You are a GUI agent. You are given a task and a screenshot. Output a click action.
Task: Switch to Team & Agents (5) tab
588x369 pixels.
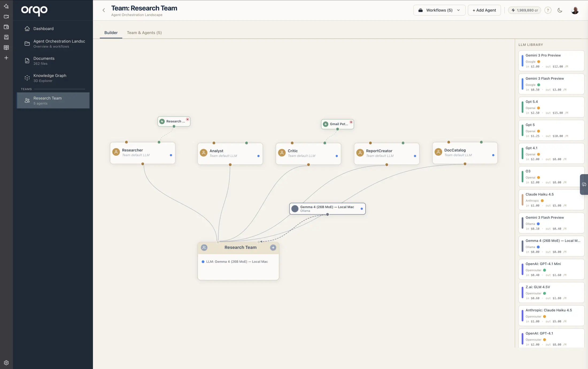(144, 33)
